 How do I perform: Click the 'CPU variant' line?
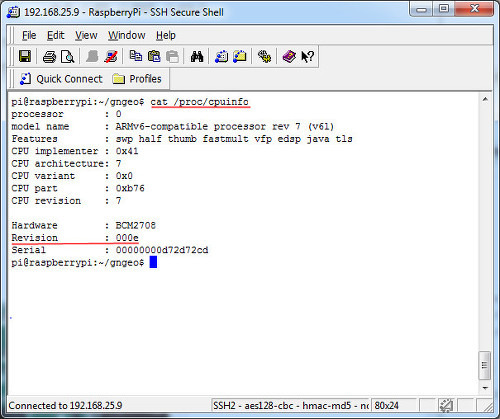72,176
